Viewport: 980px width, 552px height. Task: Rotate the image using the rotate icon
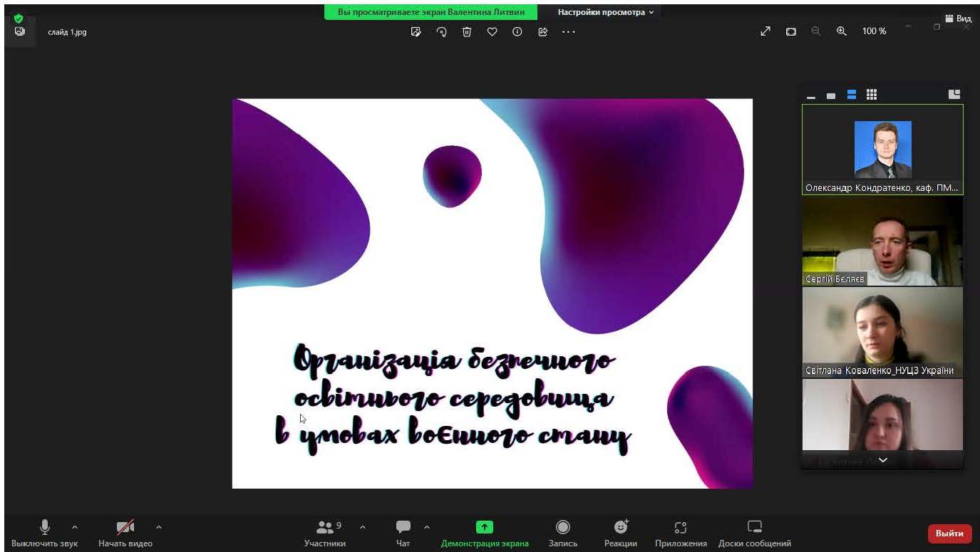(x=442, y=32)
